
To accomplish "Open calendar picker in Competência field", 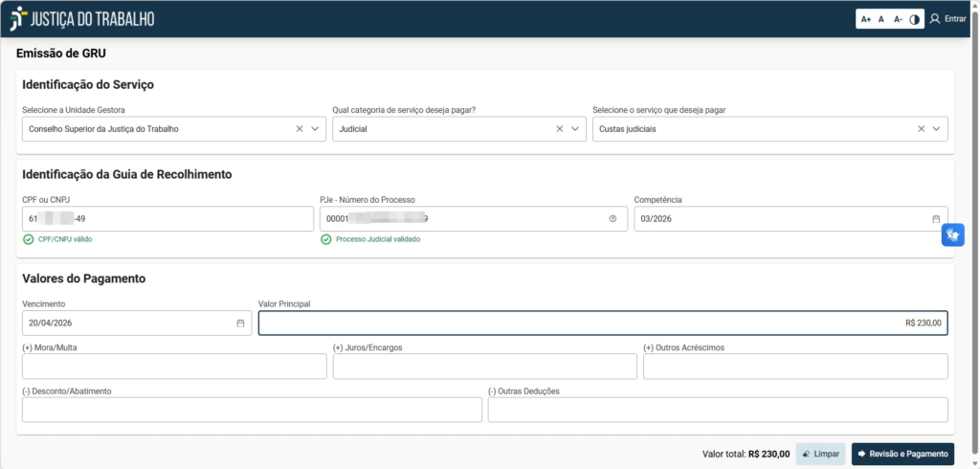I will click(936, 219).
